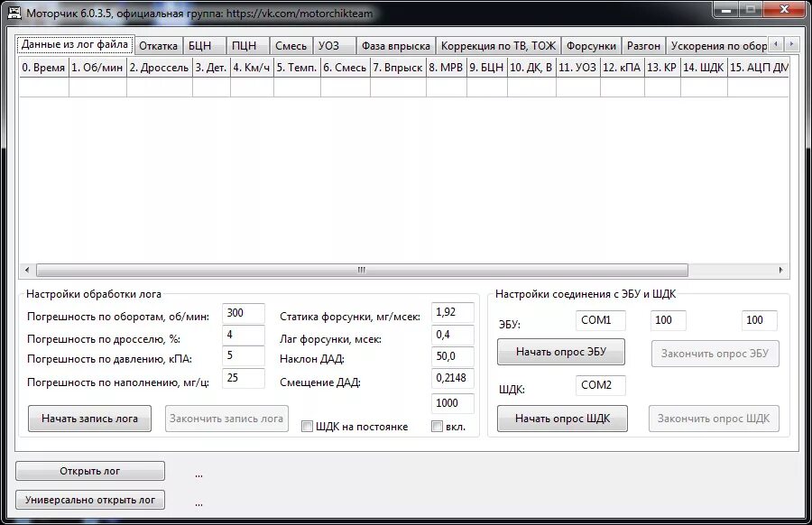
Task: Click the 5. Темп. column header
Action: [297, 68]
